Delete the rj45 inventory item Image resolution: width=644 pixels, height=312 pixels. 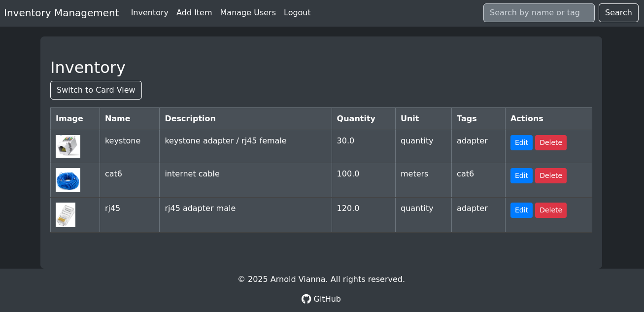click(550, 210)
